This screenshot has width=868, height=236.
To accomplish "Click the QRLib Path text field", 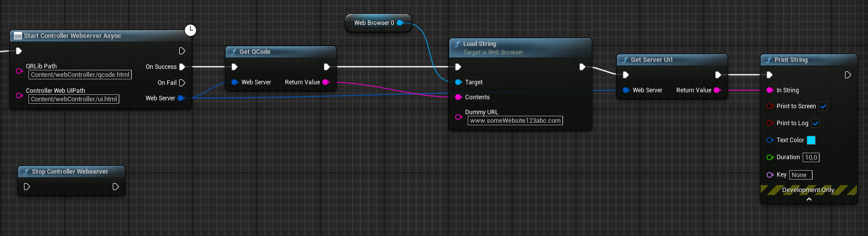I will [80, 75].
